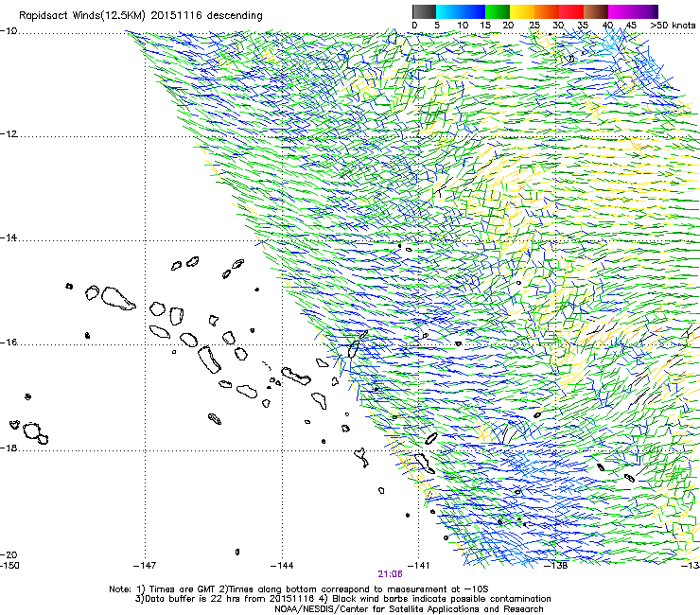Screen dimensions: 700x615
Task: Click the '-138' longitude axis label
Action: [x=555, y=566]
